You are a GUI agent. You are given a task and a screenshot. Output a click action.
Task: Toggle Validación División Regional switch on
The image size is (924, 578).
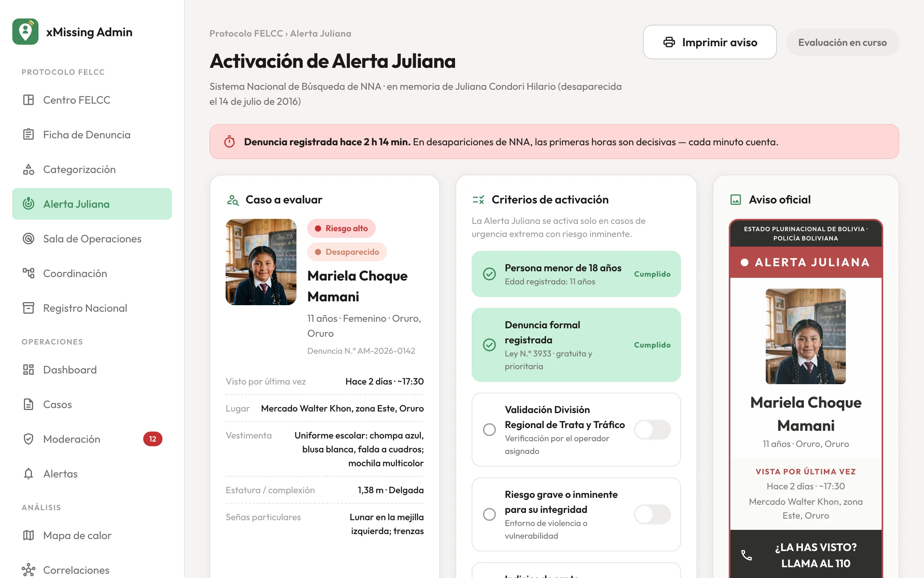pyautogui.click(x=653, y=430)
